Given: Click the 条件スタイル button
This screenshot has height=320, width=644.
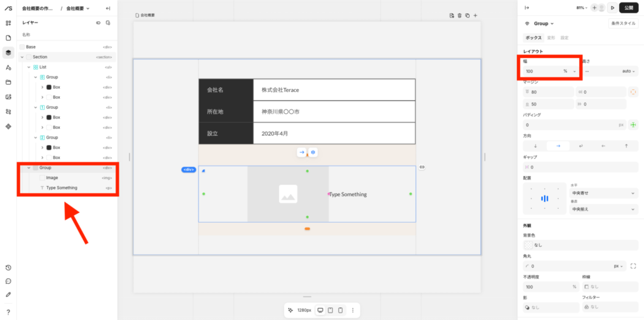Looking at the screenshot, I should 623,23.
